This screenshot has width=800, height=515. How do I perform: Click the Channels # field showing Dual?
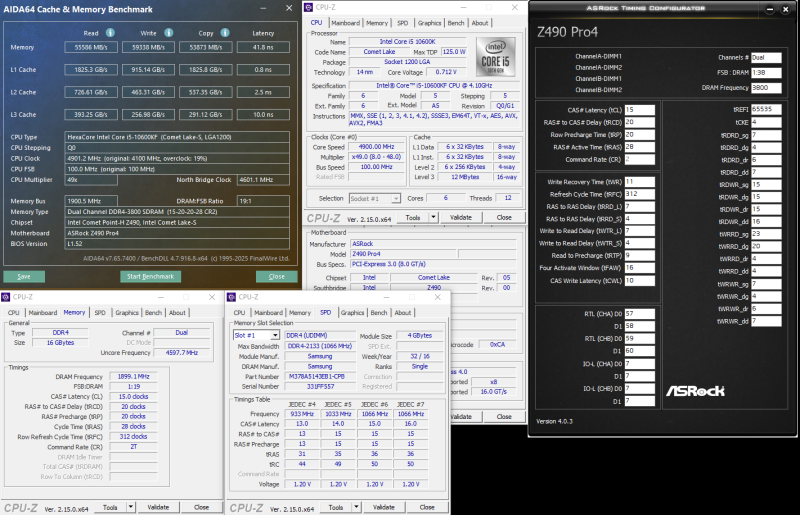pyautogui.click(x=766, y=58)
